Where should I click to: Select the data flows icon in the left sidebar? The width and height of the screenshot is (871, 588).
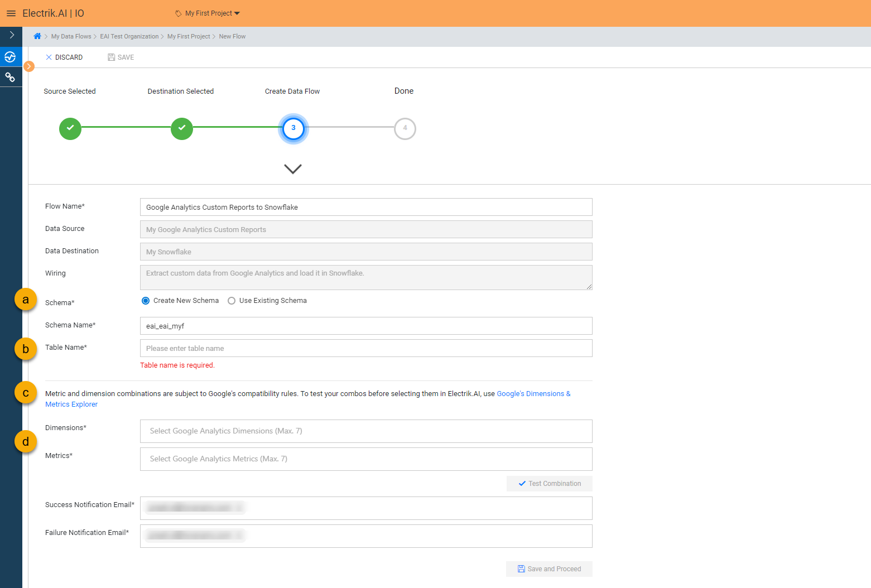[11, 56]
